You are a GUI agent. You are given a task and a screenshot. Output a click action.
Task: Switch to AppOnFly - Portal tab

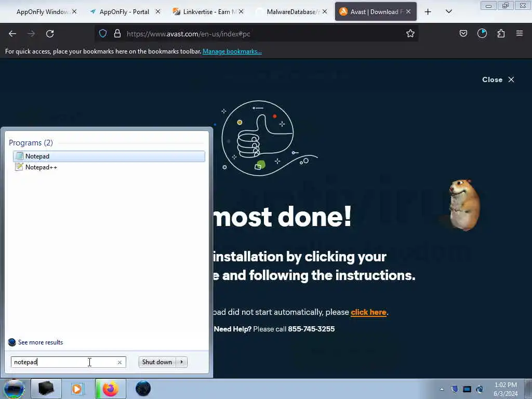point(124,12)
